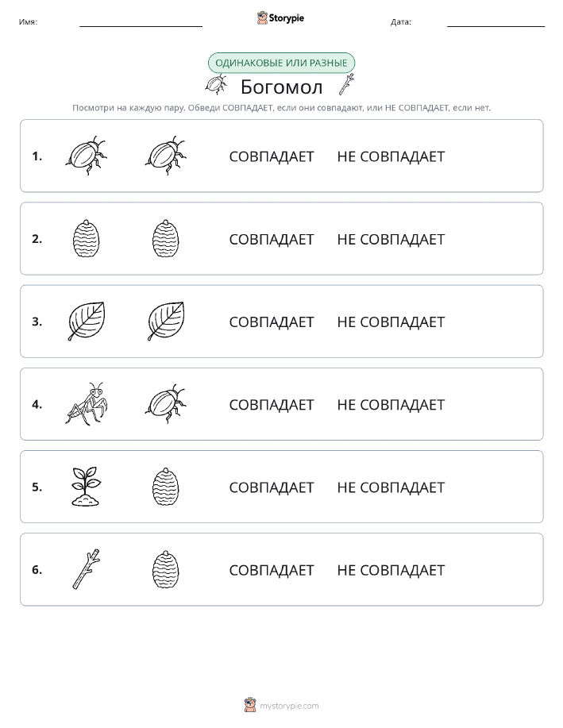Click the twig picture in row 6

(87, 569)
